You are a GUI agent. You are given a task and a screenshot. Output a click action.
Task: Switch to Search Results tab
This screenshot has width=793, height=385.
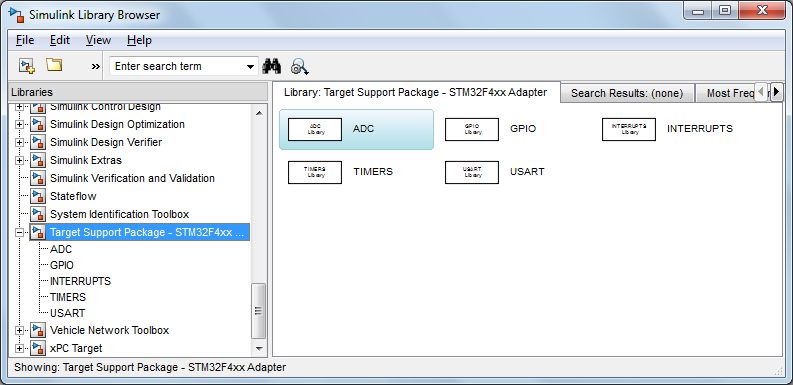click(x=627, y=93)
